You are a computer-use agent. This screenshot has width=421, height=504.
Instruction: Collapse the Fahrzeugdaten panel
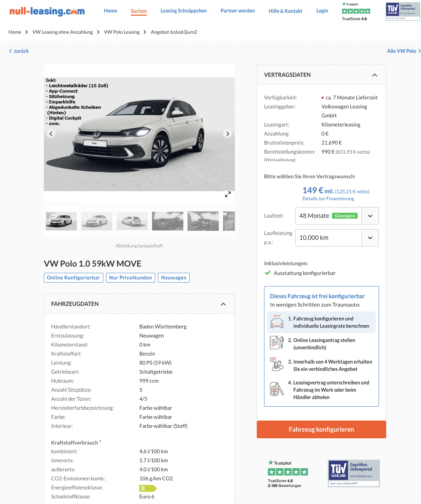pos(223,304)
